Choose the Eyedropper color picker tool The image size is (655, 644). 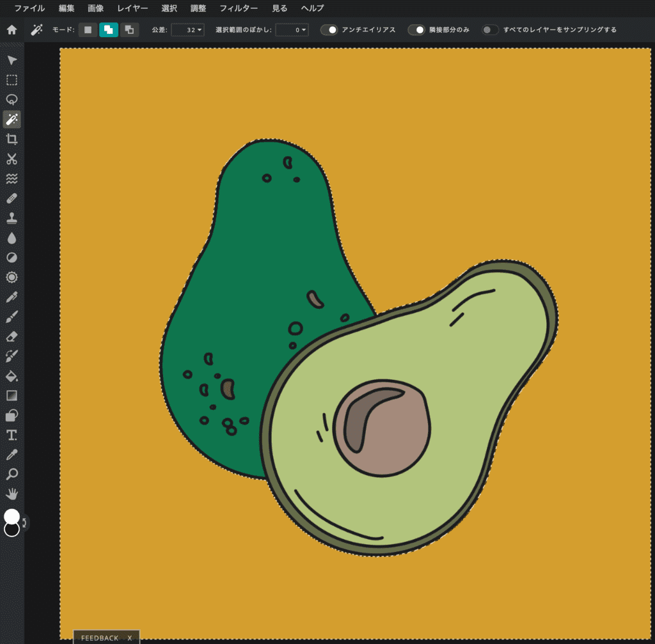point(12,455)
